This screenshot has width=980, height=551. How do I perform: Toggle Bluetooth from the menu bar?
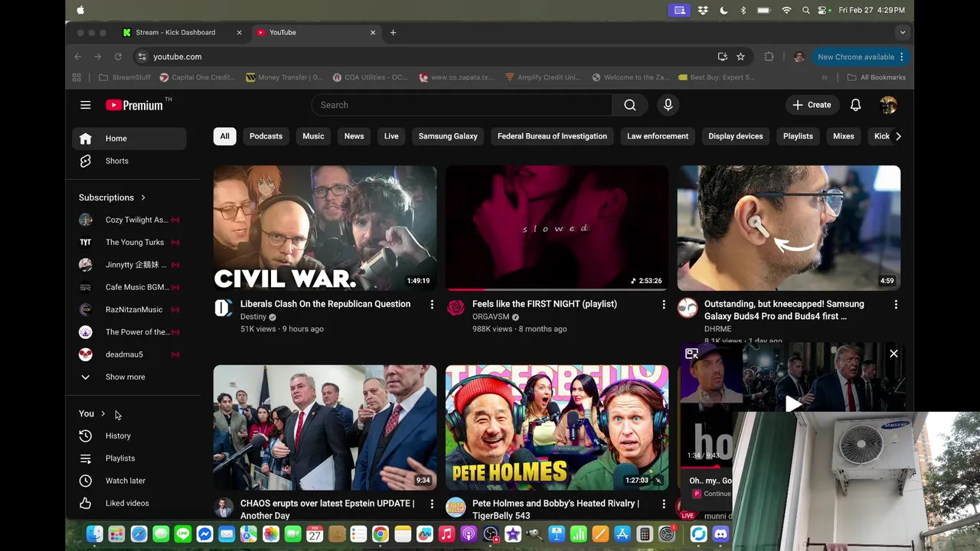point(743,10)
